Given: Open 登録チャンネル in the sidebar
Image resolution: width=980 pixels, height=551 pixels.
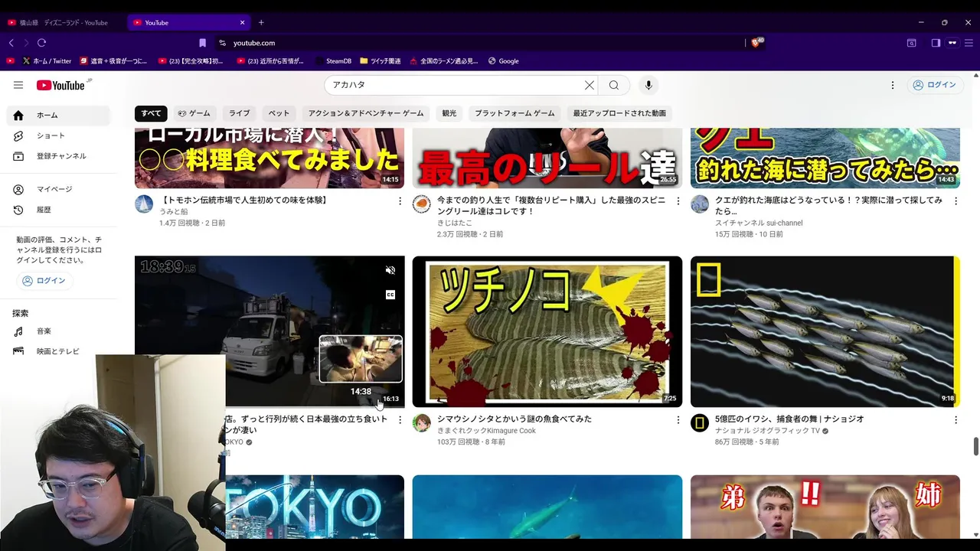Looking at the screenshot, I should tap(60, 156).
